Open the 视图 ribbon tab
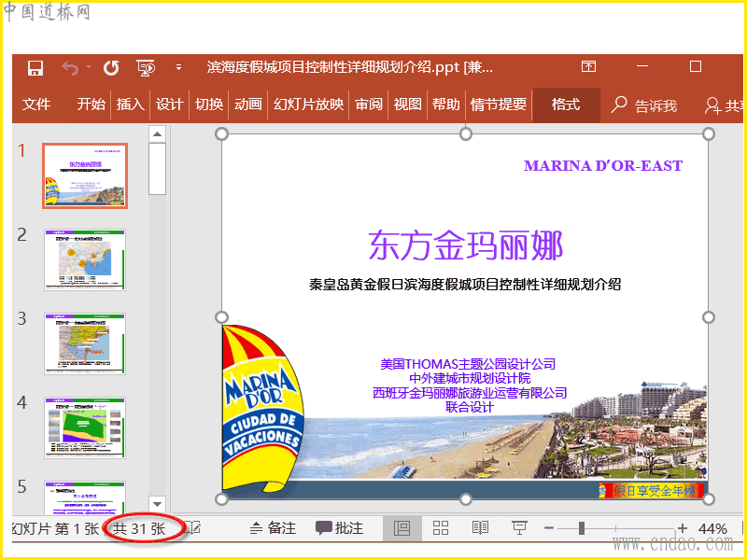 407,104
